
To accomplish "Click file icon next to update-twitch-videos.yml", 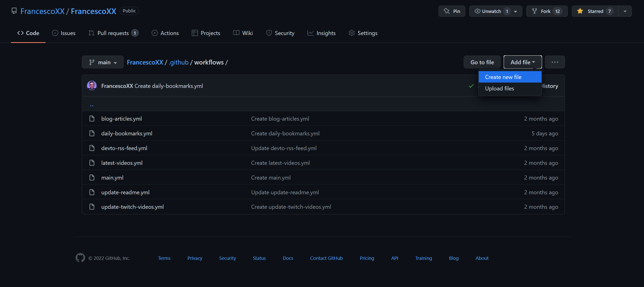I will [x=92, y=207].
